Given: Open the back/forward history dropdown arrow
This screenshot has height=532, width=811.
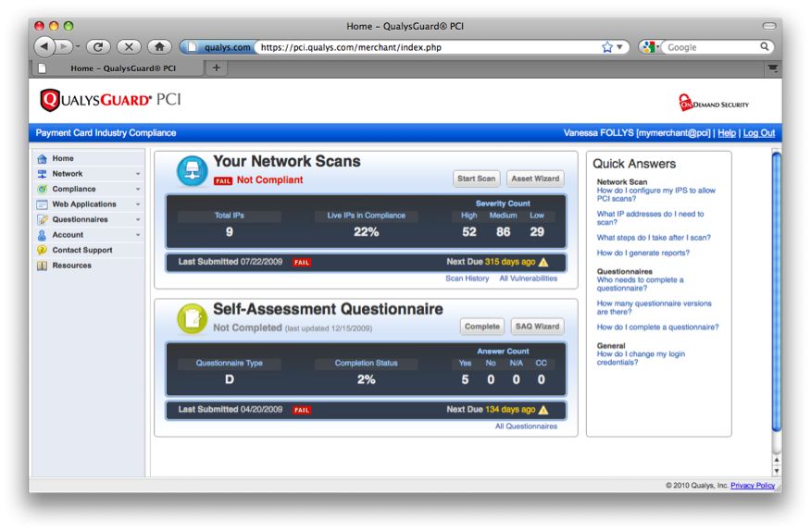Looking at the screenshot, I should pyautogui.click(x=78, y=47).
